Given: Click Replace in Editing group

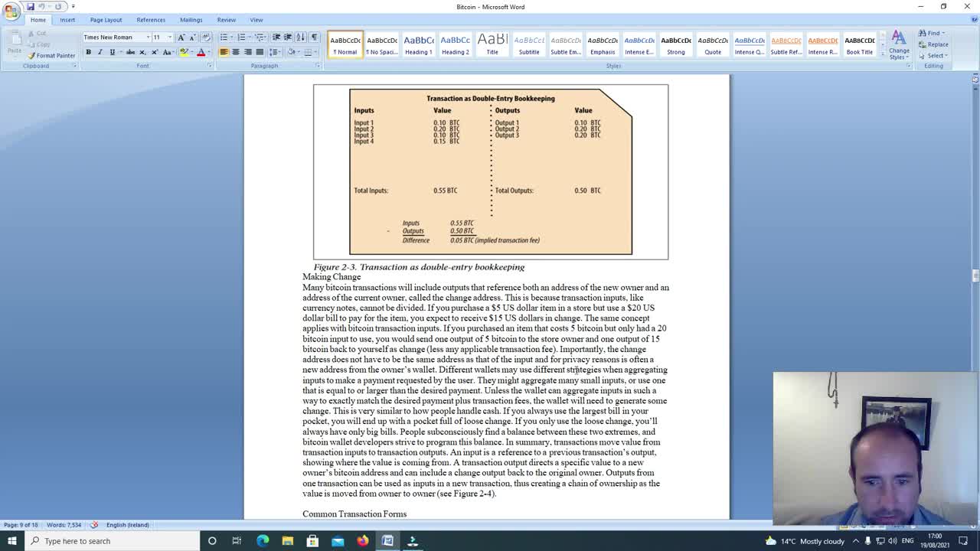Looking at the screenshot, I should click(x=933, y=44).
